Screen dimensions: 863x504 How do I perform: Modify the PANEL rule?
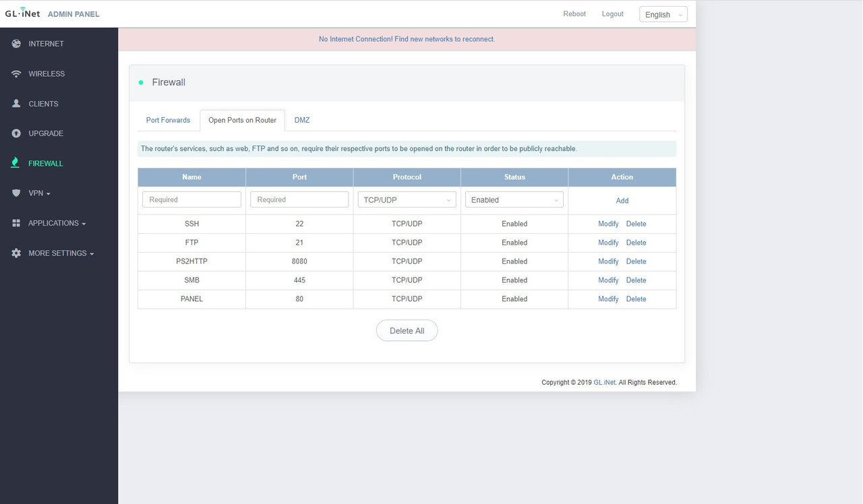tap(608, 299)
